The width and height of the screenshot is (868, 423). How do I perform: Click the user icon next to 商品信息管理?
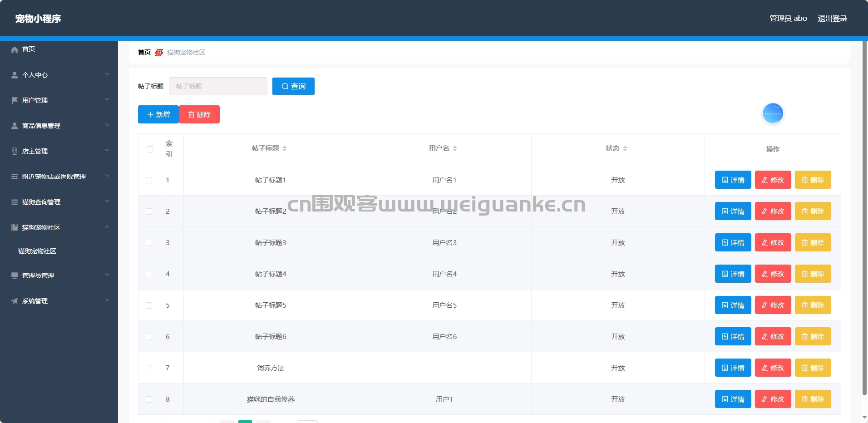15,126
